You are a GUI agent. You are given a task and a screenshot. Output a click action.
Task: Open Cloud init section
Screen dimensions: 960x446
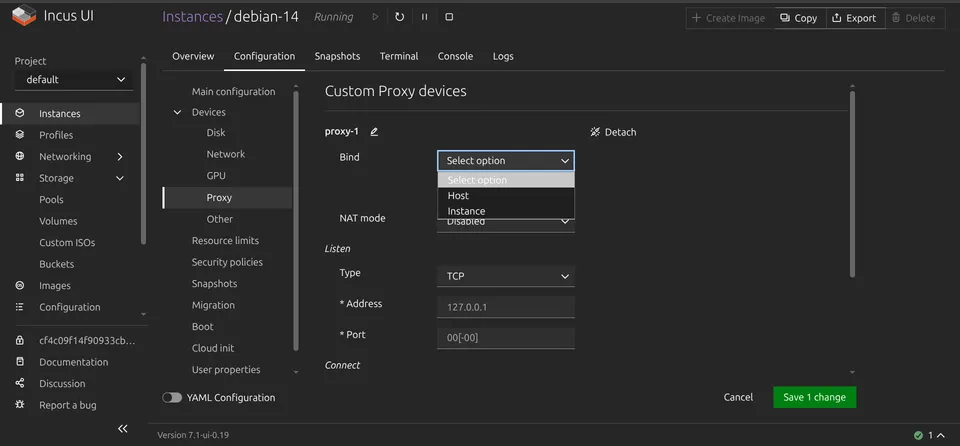click(213, 348)
